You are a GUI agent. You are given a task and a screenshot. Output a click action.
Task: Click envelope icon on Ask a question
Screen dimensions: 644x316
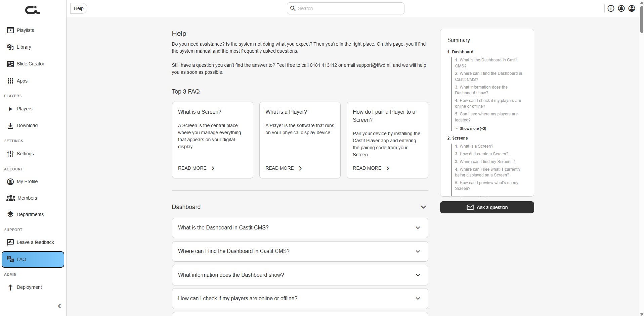(x=470, y=207)
